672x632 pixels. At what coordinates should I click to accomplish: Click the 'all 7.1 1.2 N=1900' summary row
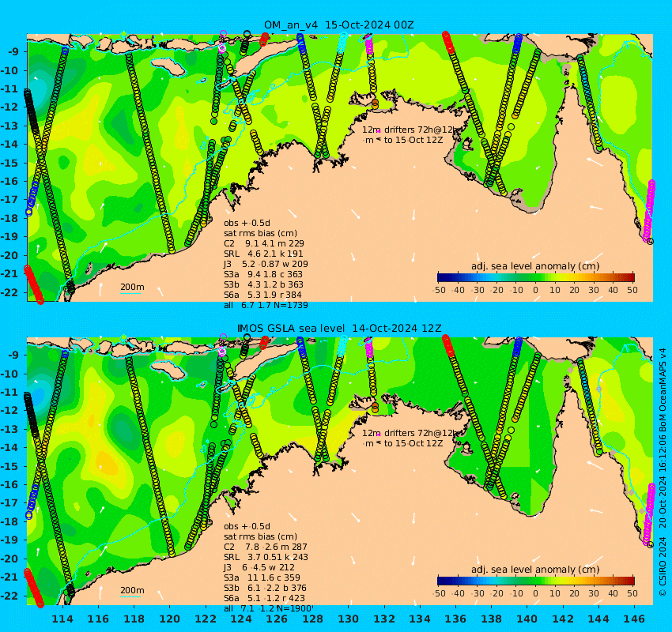(x=269, y=609)
